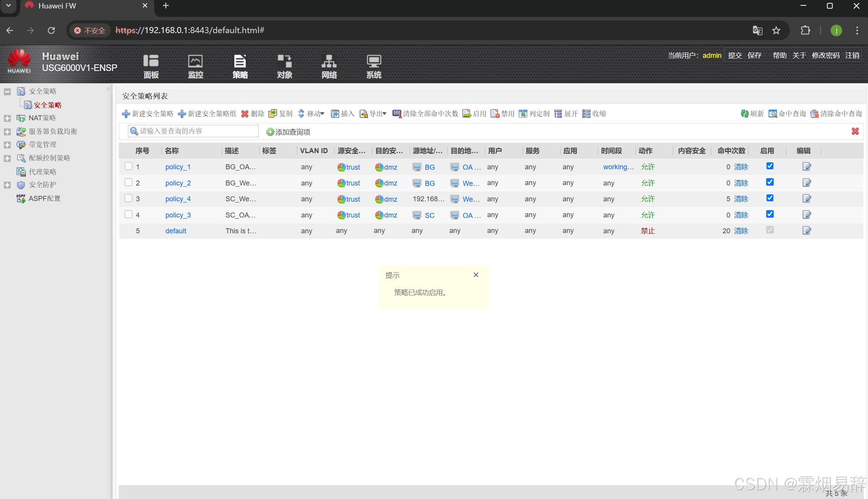
Task: Click the red delete (删除) icon
Action: 245,114
